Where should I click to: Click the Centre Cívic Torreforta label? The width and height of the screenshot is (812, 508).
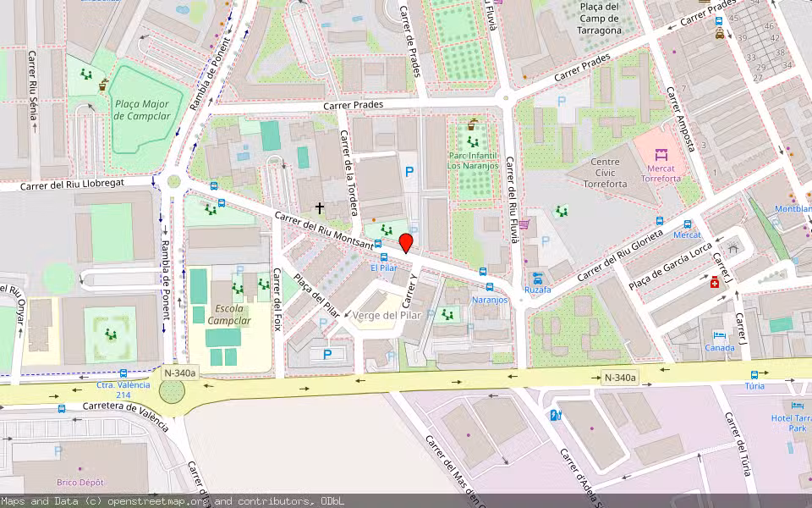tap(605, 173)
